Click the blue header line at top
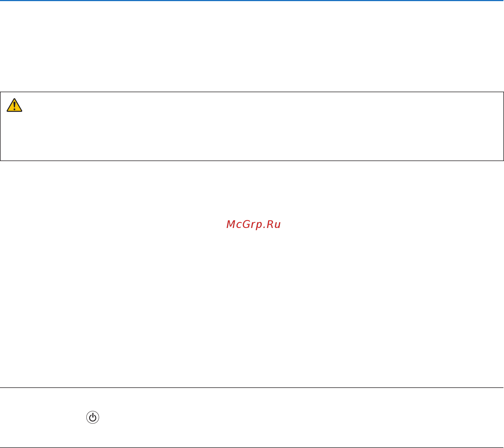The height and width of the screenshot is (448, 504). (x=252, y=1)
